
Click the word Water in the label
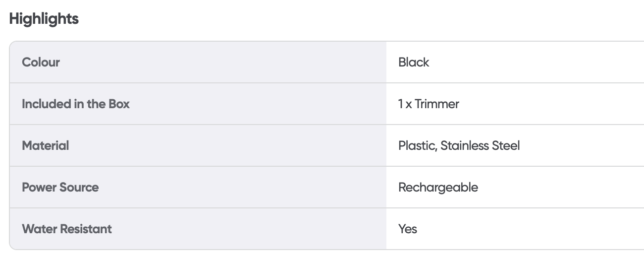pos(38,229)
